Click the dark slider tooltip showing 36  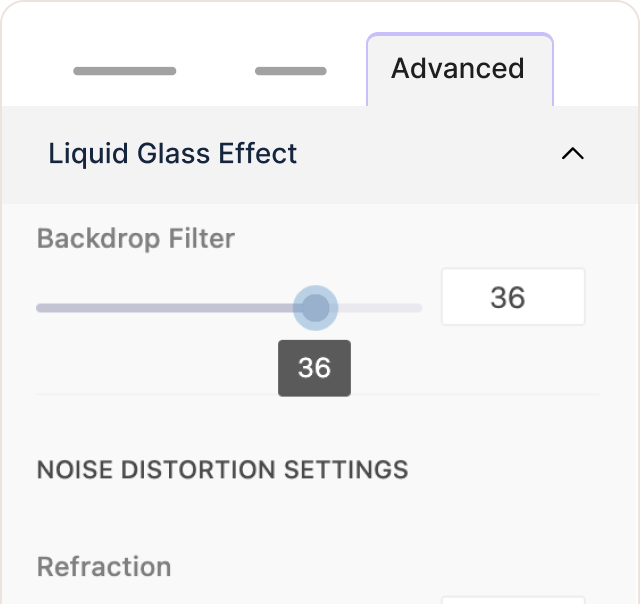pyautogui.click(x=314, y=368)
